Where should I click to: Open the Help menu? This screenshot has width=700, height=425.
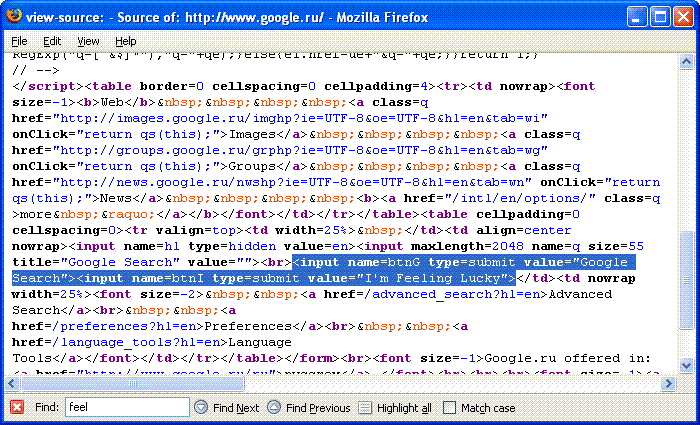tap(125, 42)
